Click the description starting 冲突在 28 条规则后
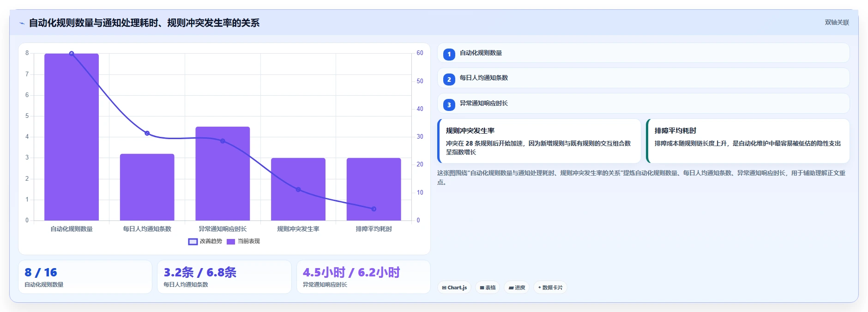The height and width of the screenshot is (312, 868). pos(538,147)
